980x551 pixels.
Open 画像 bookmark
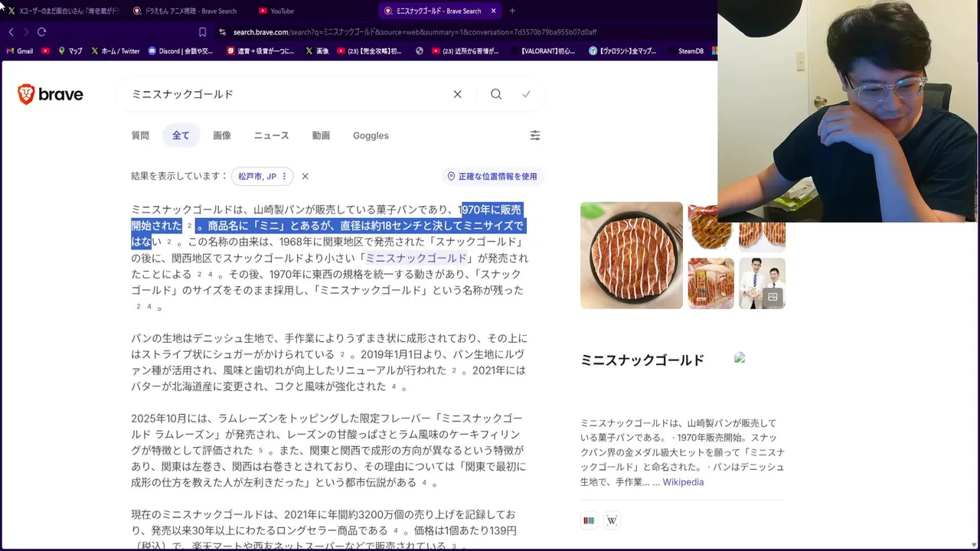pos(317,51)
